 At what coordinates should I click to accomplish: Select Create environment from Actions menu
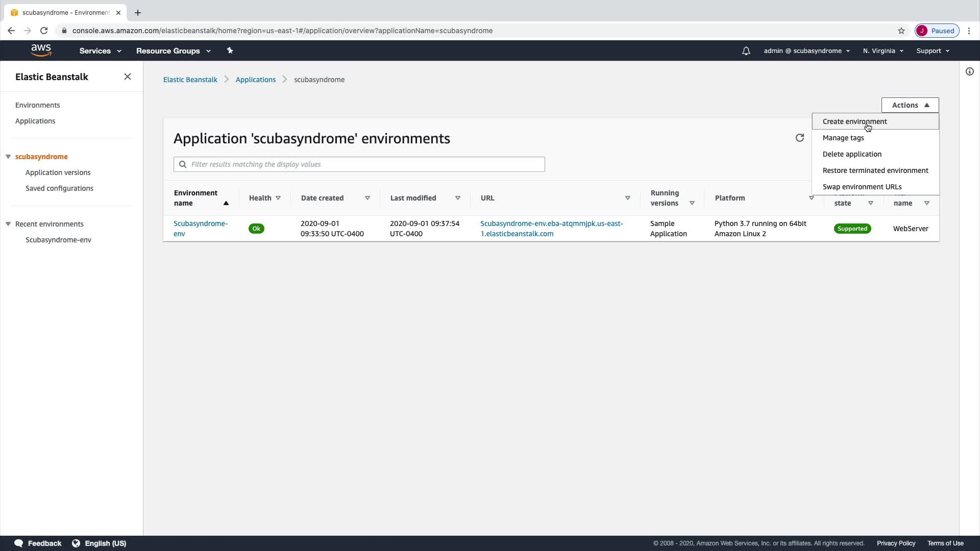pos(854,121)
